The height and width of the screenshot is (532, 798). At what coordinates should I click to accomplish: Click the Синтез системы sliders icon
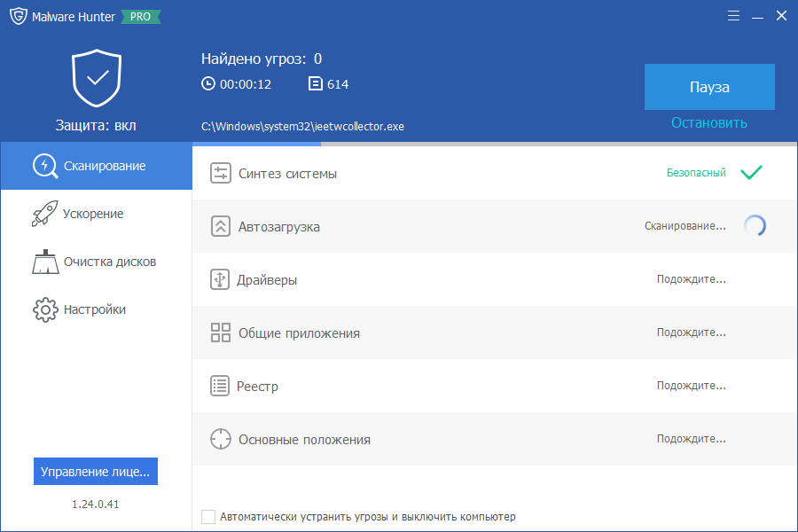(221, 173)
